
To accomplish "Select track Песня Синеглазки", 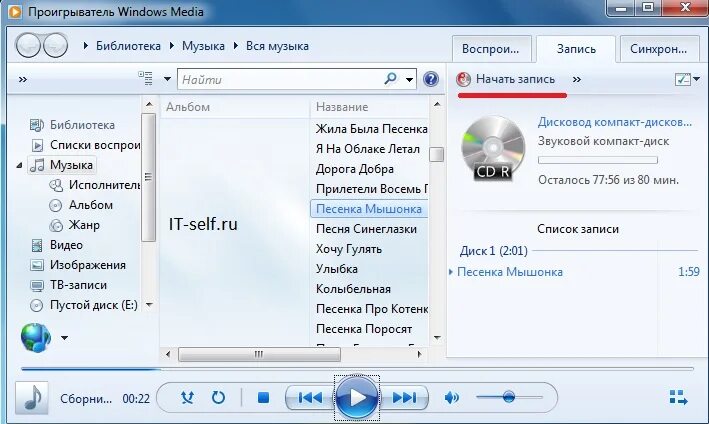I will [366, 229].
